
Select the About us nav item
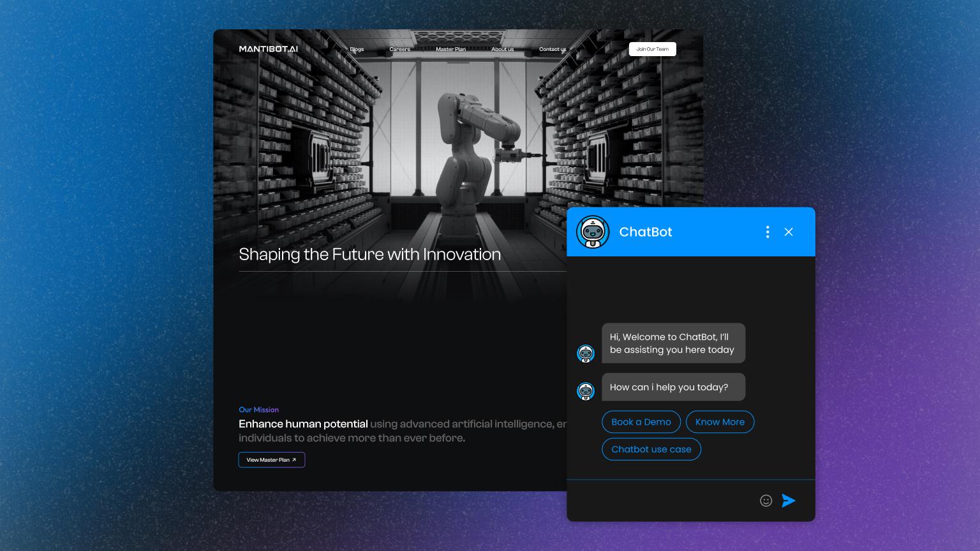(502, 49)
